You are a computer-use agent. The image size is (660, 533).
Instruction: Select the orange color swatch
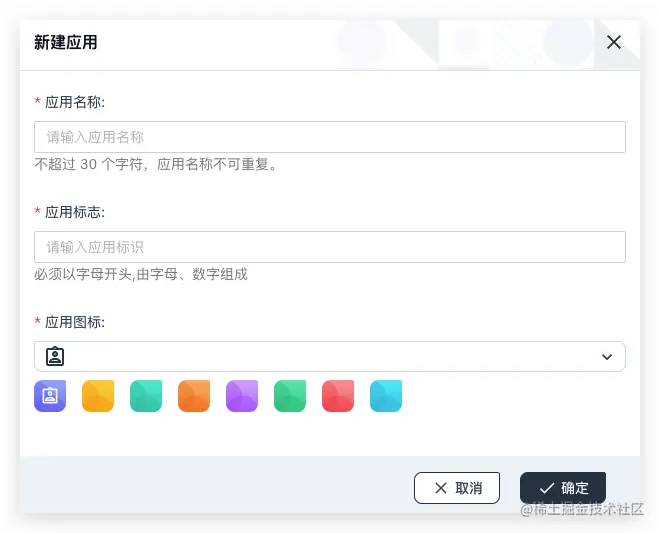click(x=194, y=396)
